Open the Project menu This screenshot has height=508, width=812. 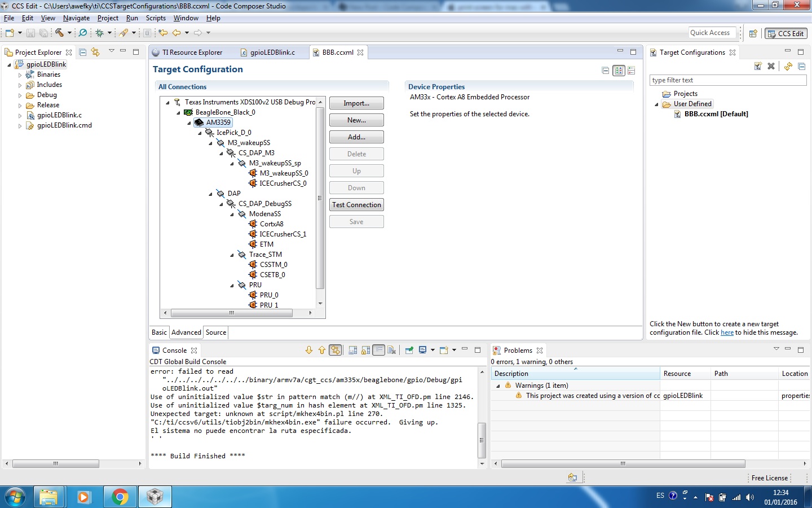tap(108, 18)
